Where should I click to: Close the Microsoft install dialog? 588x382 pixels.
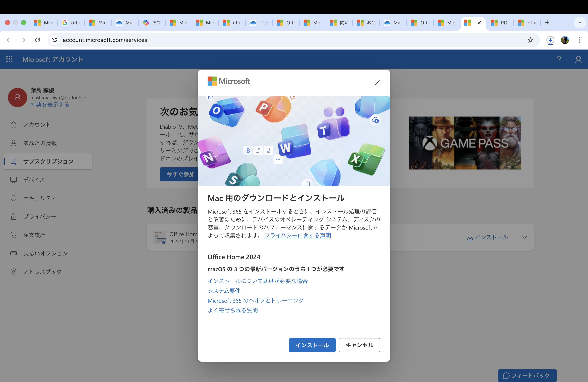coord(377,83)
